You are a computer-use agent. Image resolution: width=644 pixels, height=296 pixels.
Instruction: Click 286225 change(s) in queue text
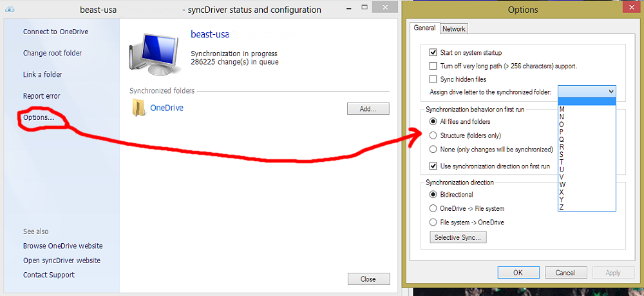point(234,62)
